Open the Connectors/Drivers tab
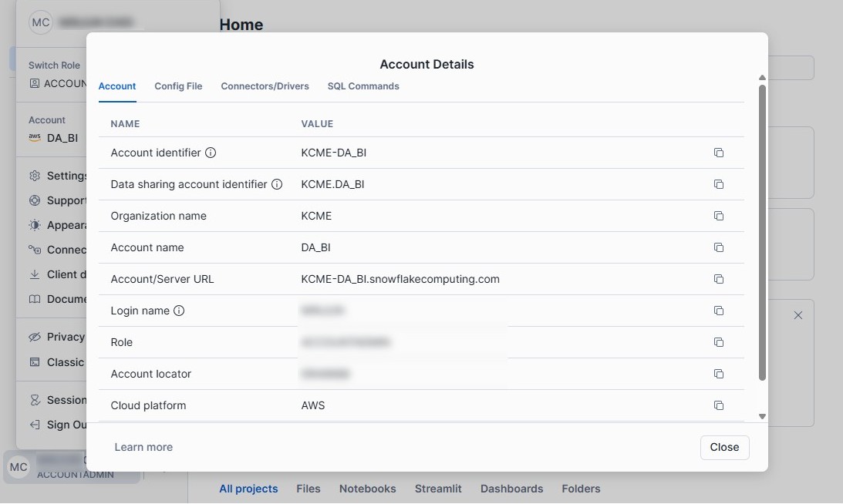This screenshot has height=504, width=843. pos(265,86)
